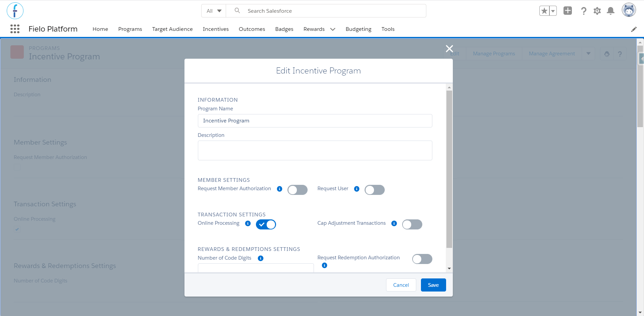The width and height of the screenshot is (644, 316).
Task: Click Manage Programs button in background
Action: tap(494, 54)
